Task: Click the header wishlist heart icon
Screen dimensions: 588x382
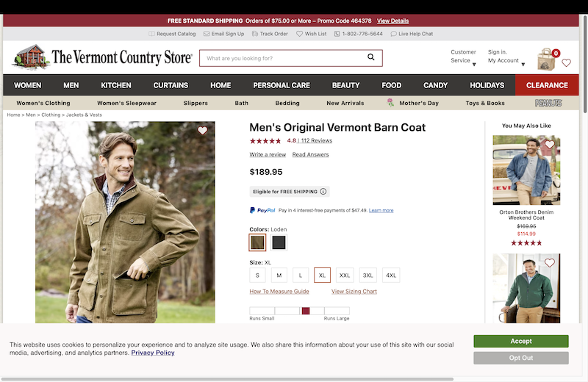Action: point(566,63)
